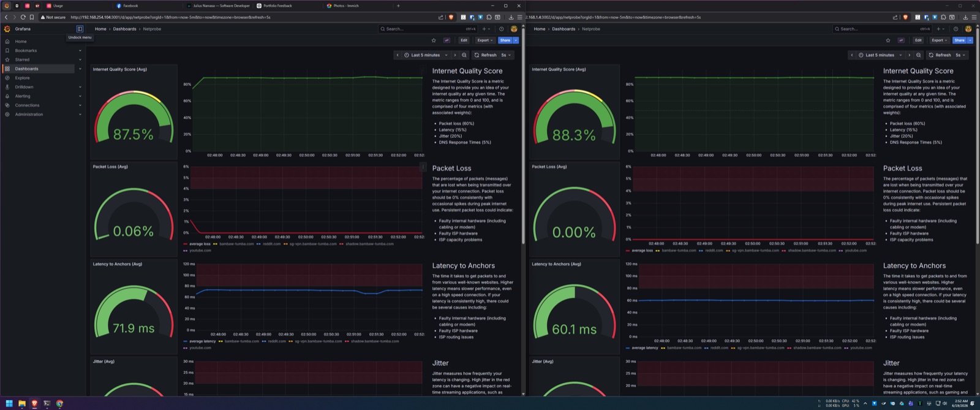Open Last 5 minutes time picker, left window
980x410 pixels.
pos(426,55)
